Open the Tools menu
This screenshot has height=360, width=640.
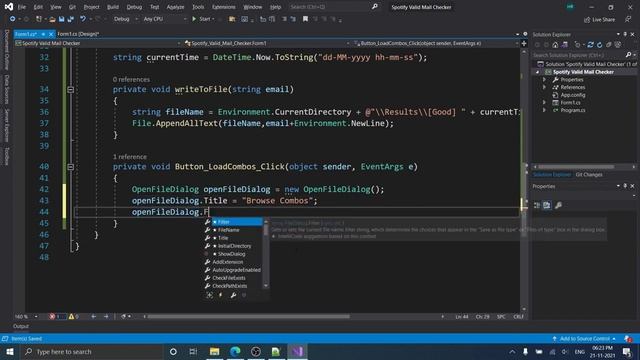coord(198,7)
